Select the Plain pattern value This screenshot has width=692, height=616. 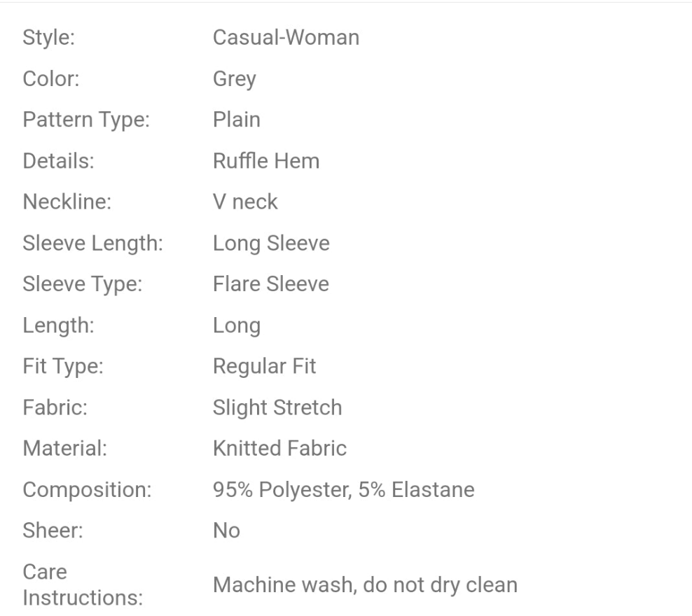pyautogui.click(x=236, y=119)
